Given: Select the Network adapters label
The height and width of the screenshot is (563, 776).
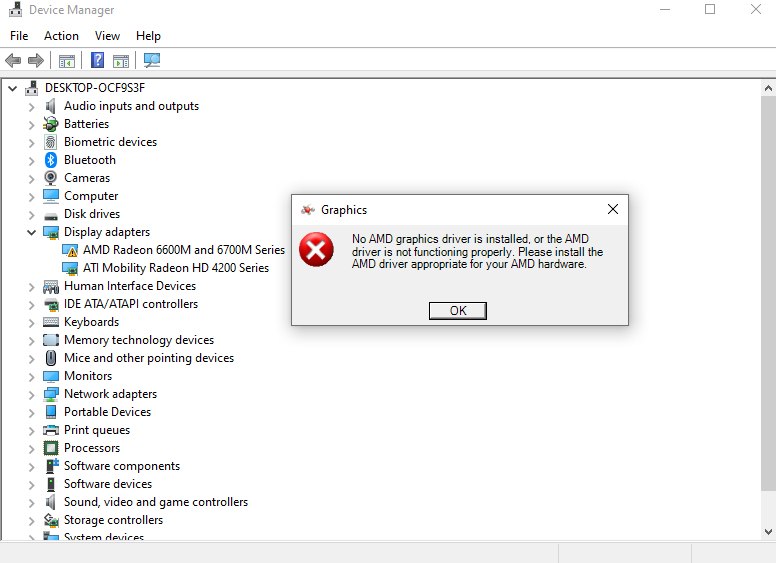Looking at the screenshot, I should 110,394.
